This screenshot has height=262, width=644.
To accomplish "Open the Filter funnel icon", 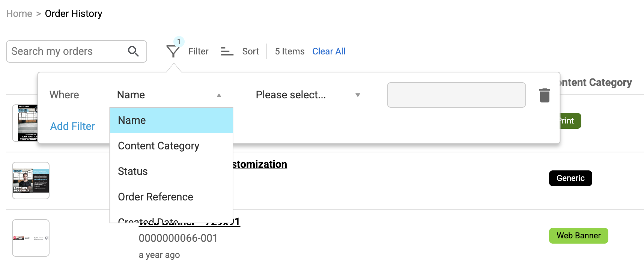I will [173, 51].
